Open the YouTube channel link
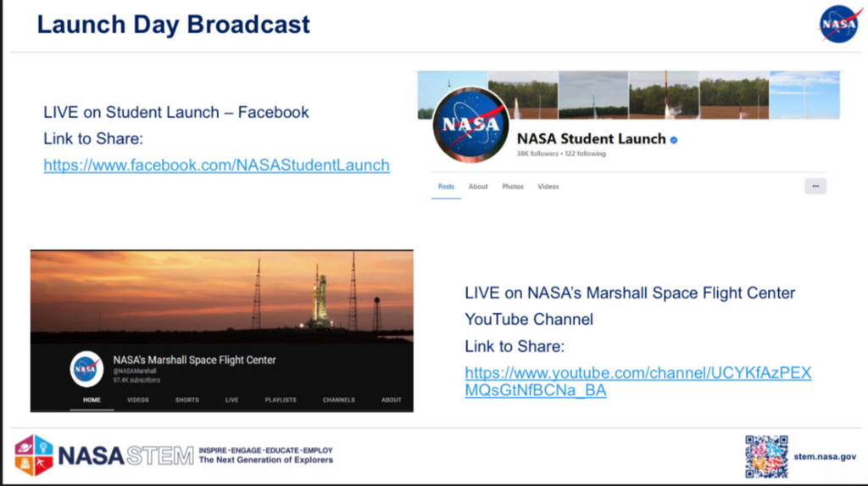Screen dimensions: 868x486 tap(637, 382)
